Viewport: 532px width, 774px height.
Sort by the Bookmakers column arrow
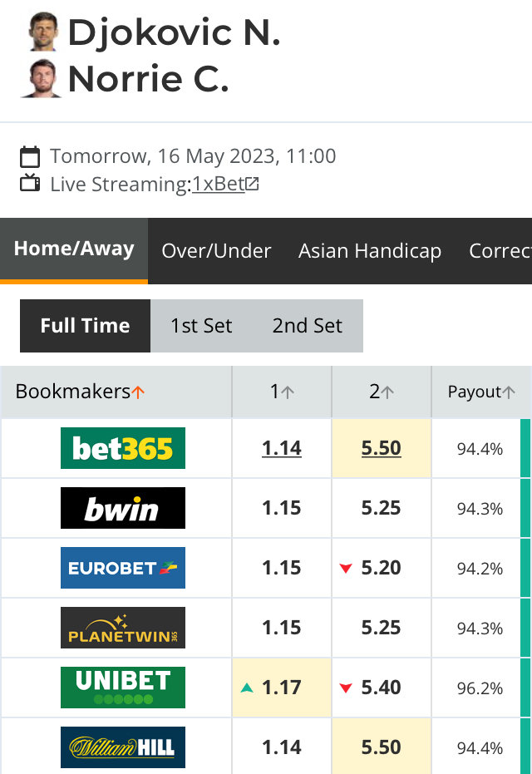[138, 392]
